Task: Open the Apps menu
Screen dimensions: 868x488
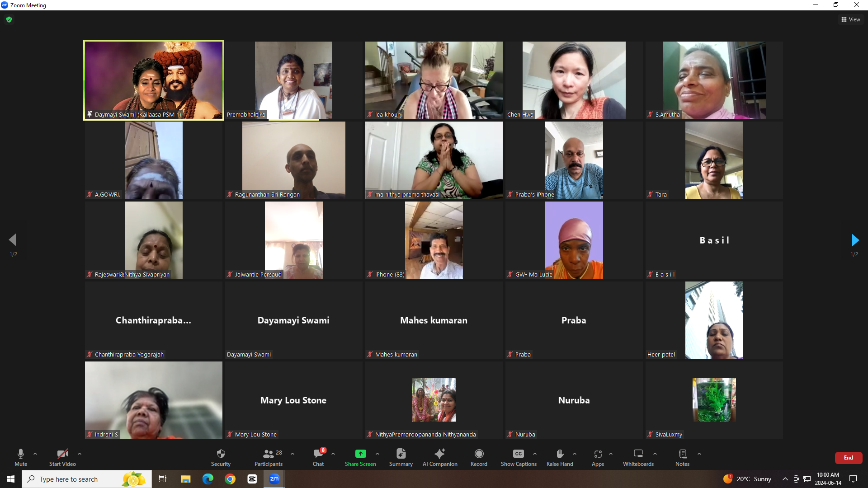Action: point(598,457)
